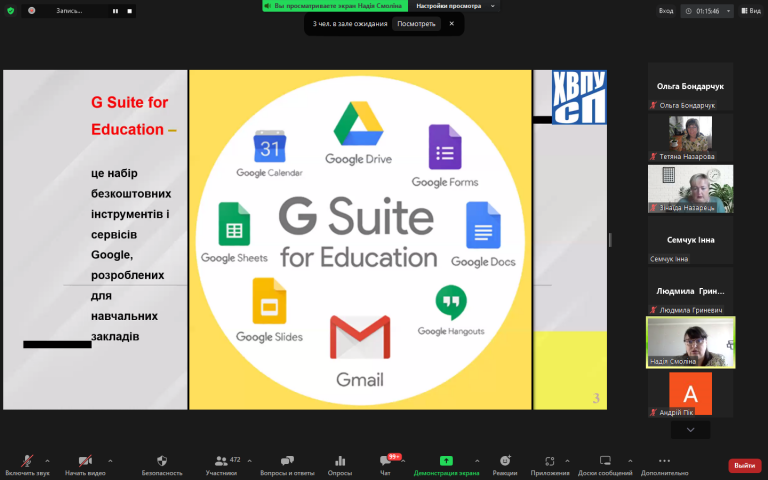Expand audio options arrow
Screen dimensions: 768x480
[47, 461]
